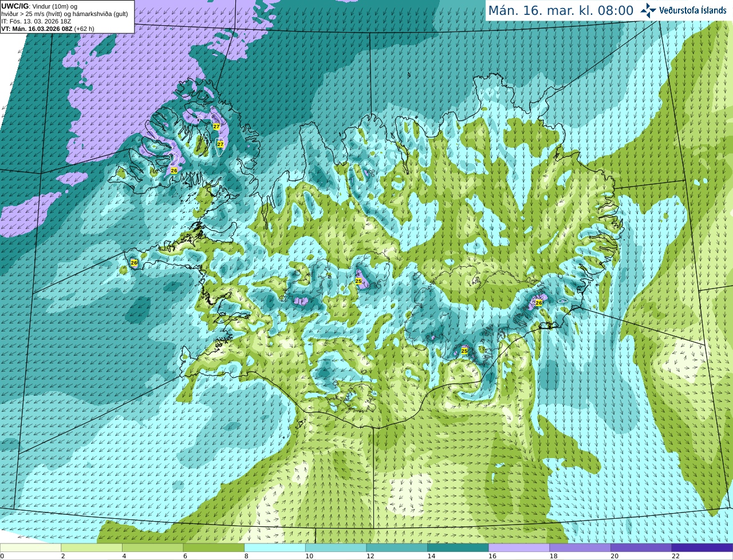Pick the palest 0–2 m/s legend swatch

pos(30,547)
